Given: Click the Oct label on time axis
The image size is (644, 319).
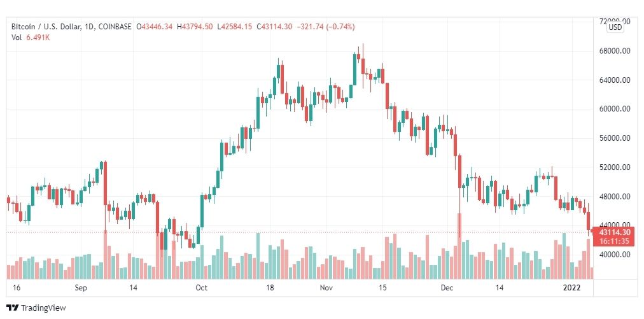Looking at the screenshot, I should (201, 288).
